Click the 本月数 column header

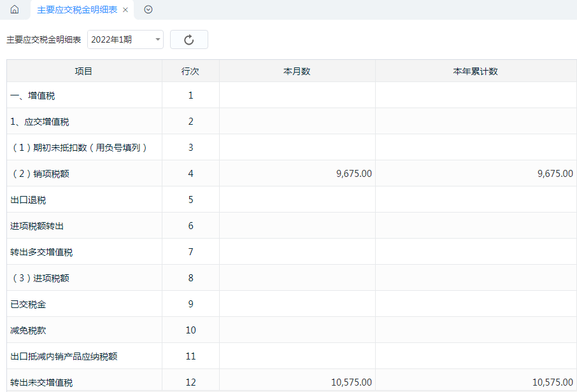(297, 71)
